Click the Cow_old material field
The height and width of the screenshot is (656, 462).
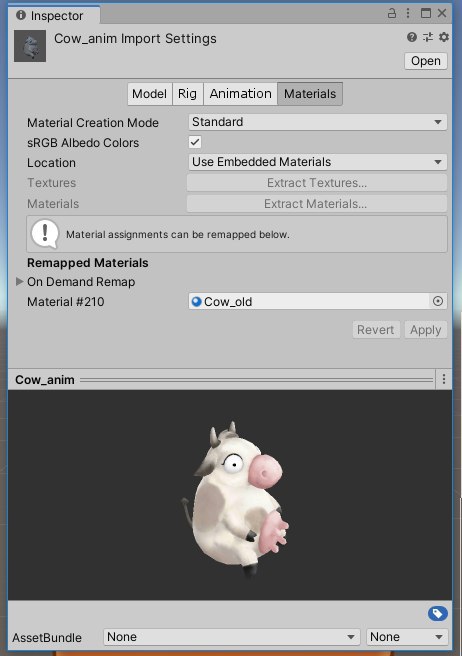309,301
